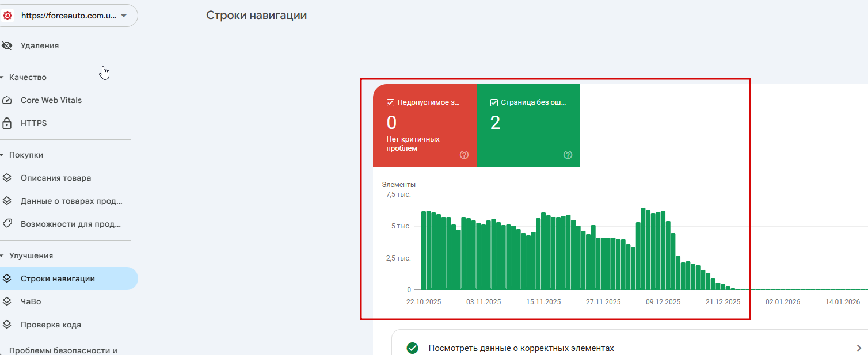Click help icon on red invalid card

coord(465,155)
